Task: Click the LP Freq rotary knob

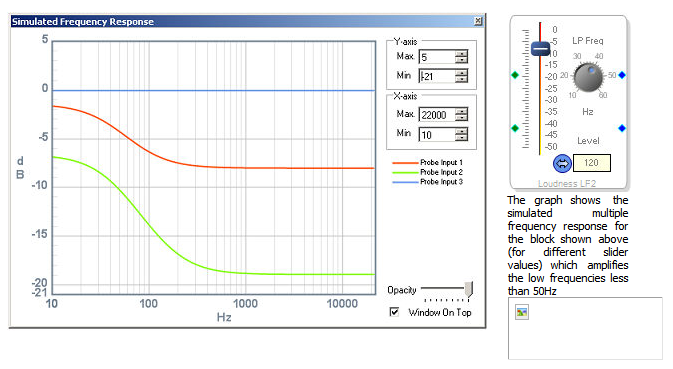Action: 588,77
